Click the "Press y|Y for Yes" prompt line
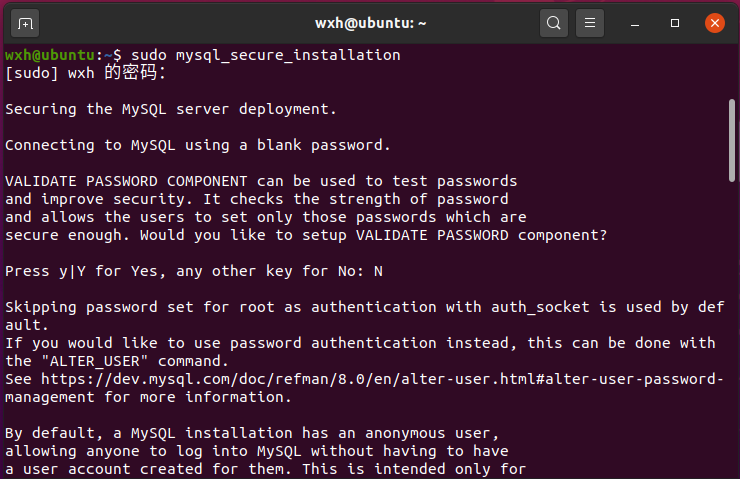 point(194,271)
